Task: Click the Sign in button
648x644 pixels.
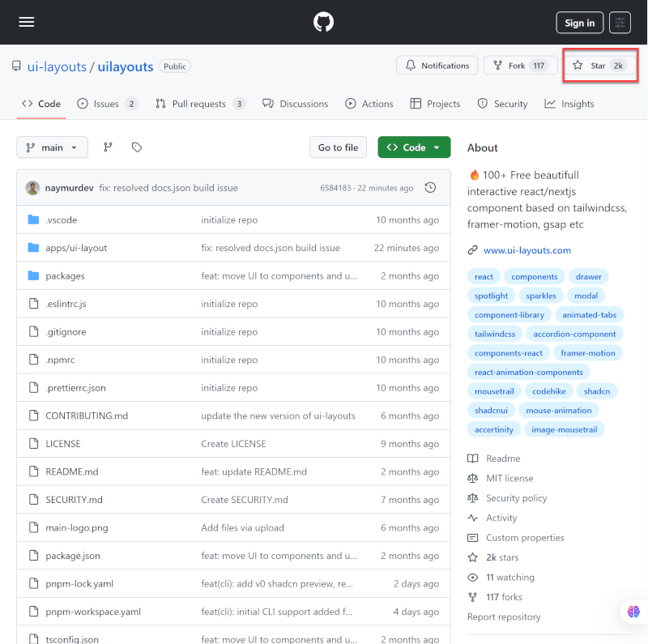Action: [x=579, y=23]
